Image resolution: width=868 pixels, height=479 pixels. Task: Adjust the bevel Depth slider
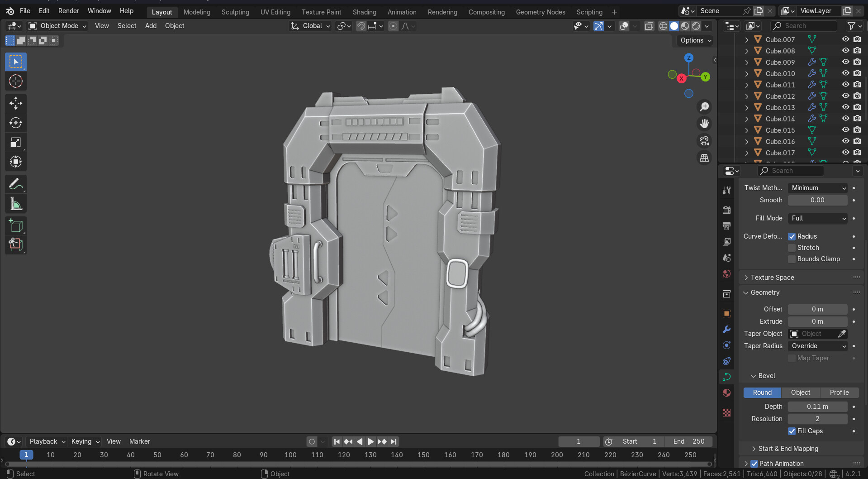coord(817,406)
